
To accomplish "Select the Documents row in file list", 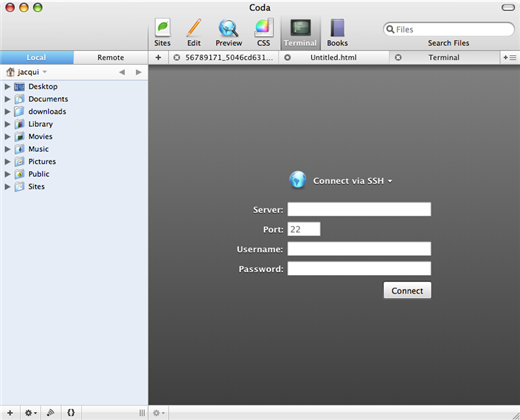I will point(74,99).
